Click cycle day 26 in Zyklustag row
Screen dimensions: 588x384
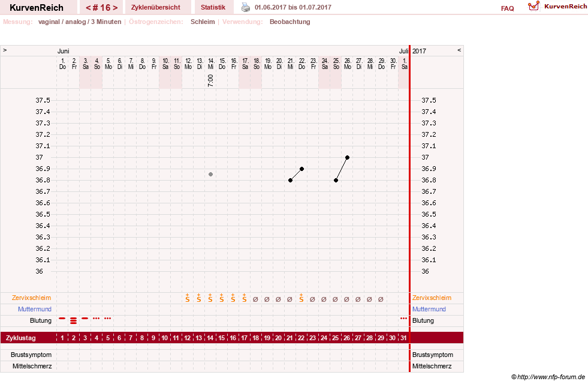pyautogui.click(x=347, y=338)
